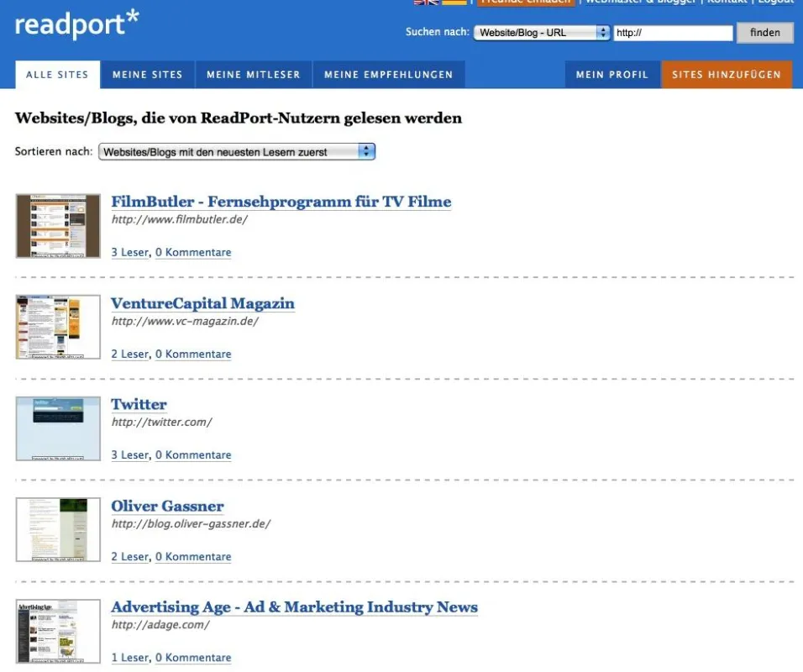This screenshot has height=672, width=803.
Task: Switch to the ALLE SITES tab
Action: [57, 75]
